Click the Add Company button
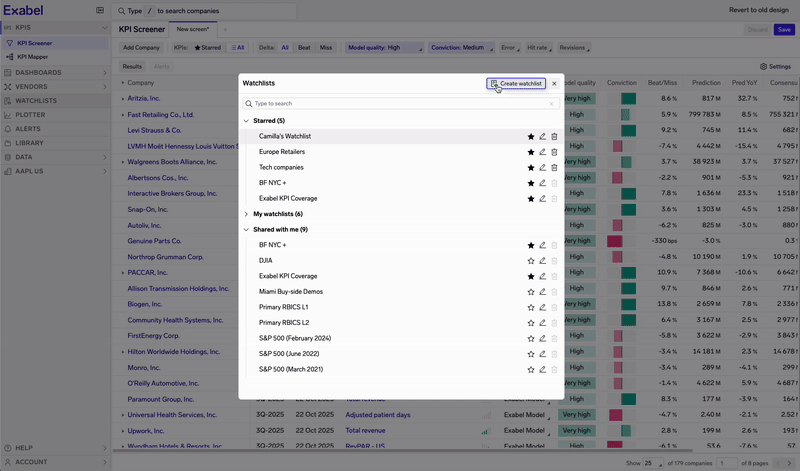The height and width of the screenshot is (471, 800). (x=141, y=47)
